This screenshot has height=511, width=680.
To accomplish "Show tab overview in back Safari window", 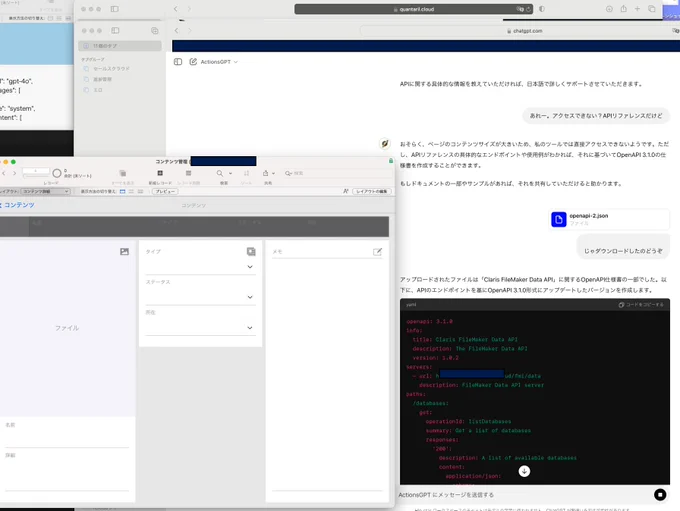I will [652, 9].
